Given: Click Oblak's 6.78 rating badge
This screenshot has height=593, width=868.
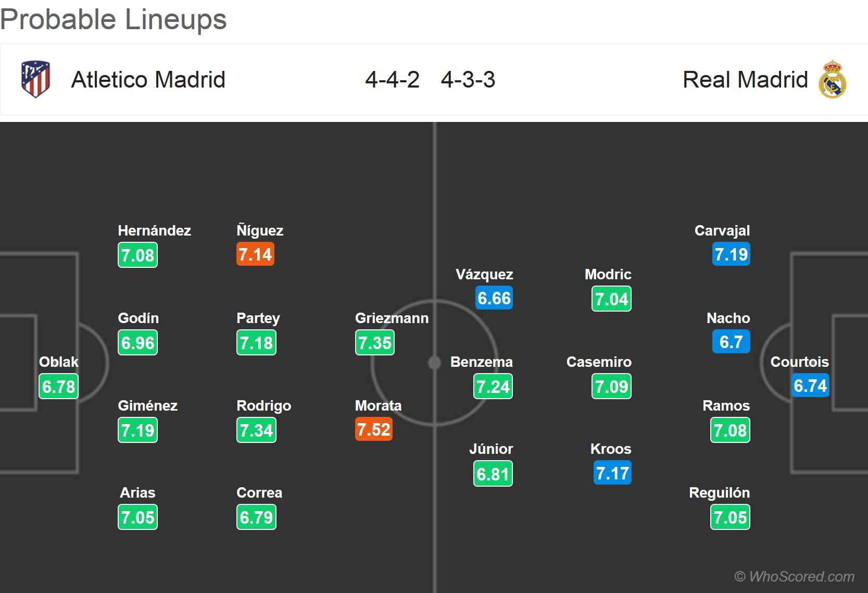Looking at the screenshot, I should (59, 387).
